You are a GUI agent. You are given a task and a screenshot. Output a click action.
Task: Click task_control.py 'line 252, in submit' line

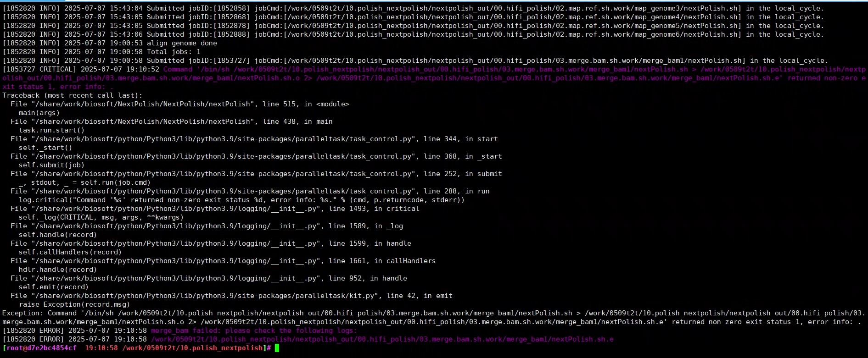(256, 174)
